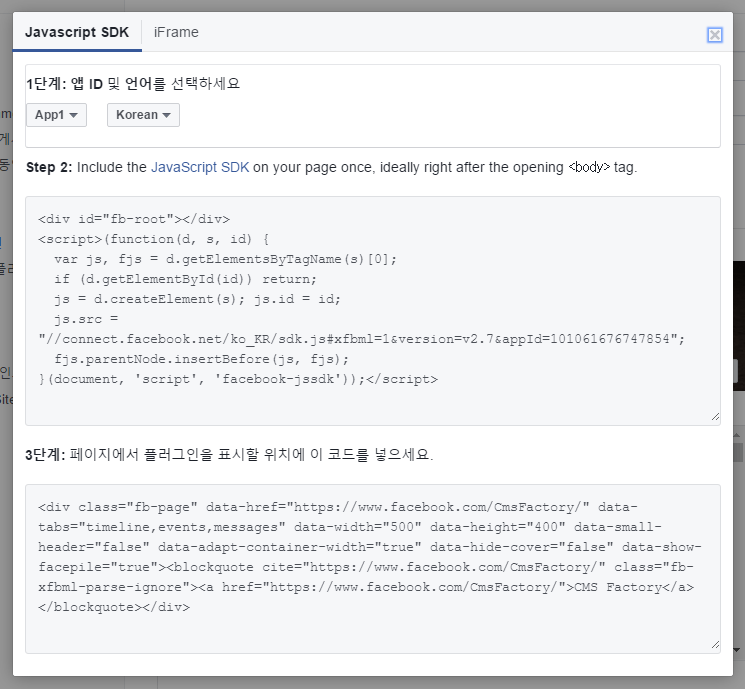Click the fjs.parentNode.insertBefore code line
Viewport: 745px width, 689px height.
201,359
